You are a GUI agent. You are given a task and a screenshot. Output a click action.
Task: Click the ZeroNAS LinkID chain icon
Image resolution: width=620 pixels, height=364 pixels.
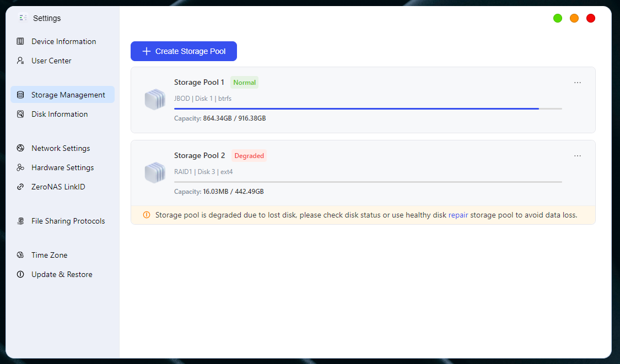click(x=20, y=187)
